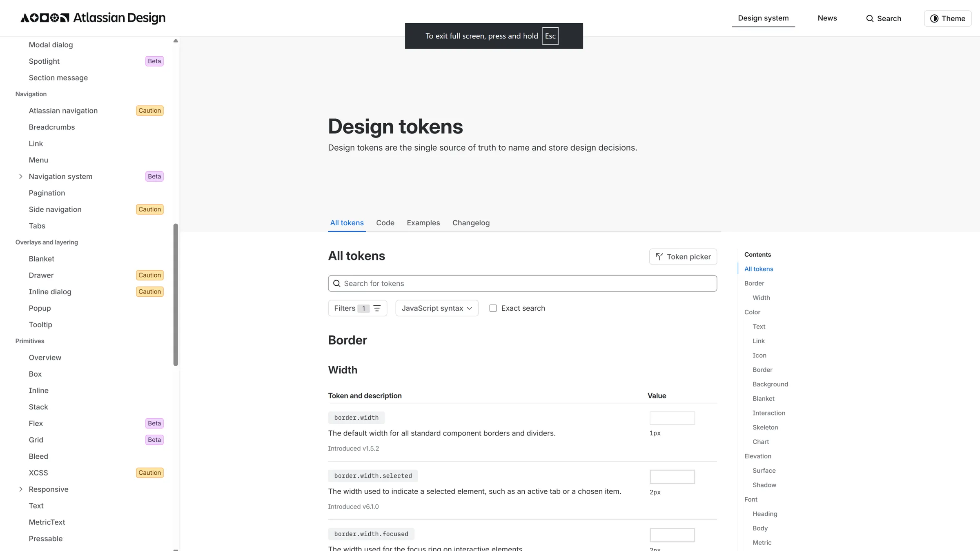Click the border.width.focused token code
Screen dimensions: 980x551
tap(371, 534)
